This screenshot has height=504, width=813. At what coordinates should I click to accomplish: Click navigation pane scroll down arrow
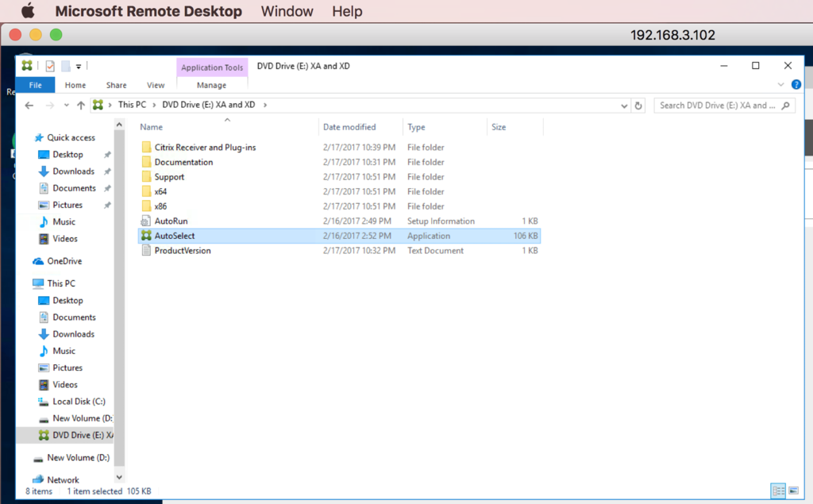point(119,477)
